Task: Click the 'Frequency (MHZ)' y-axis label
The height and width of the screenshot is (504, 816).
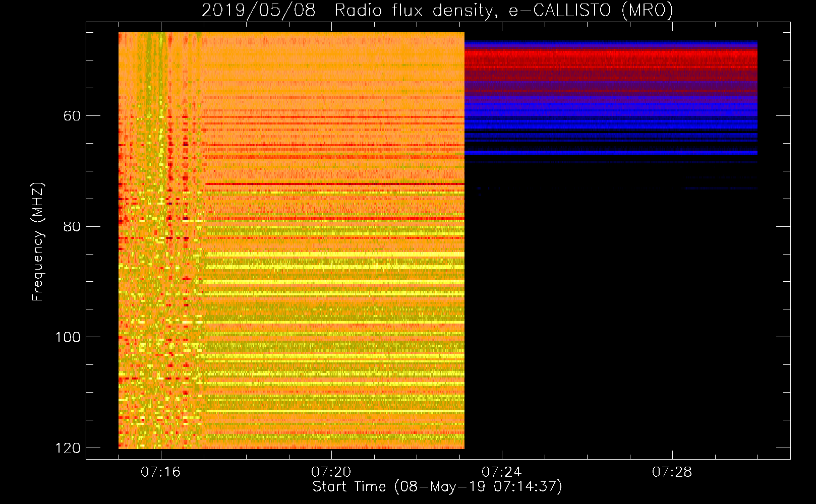Action: point(38,241)
